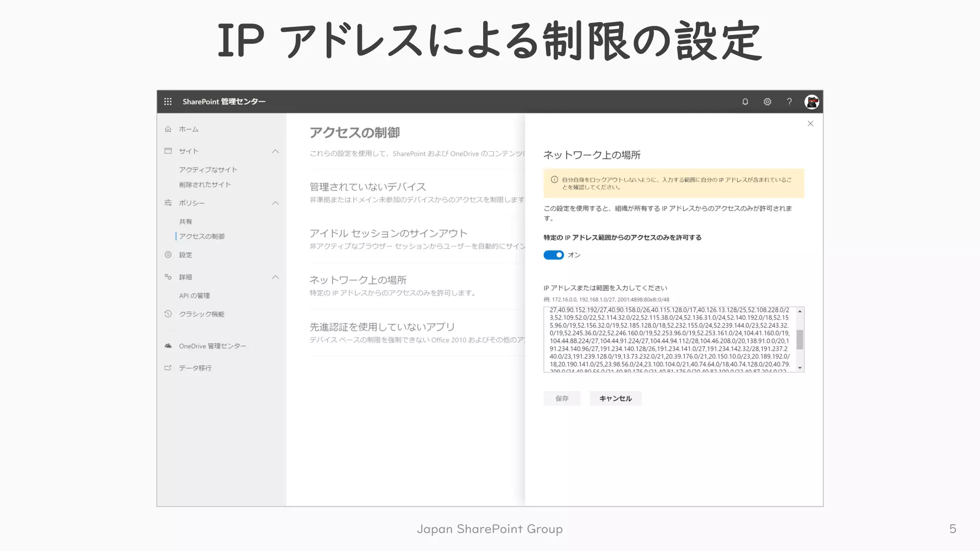The width and height of the screenshot is (980, 551).
Task: Open API の管理
Action: [194, 296]
